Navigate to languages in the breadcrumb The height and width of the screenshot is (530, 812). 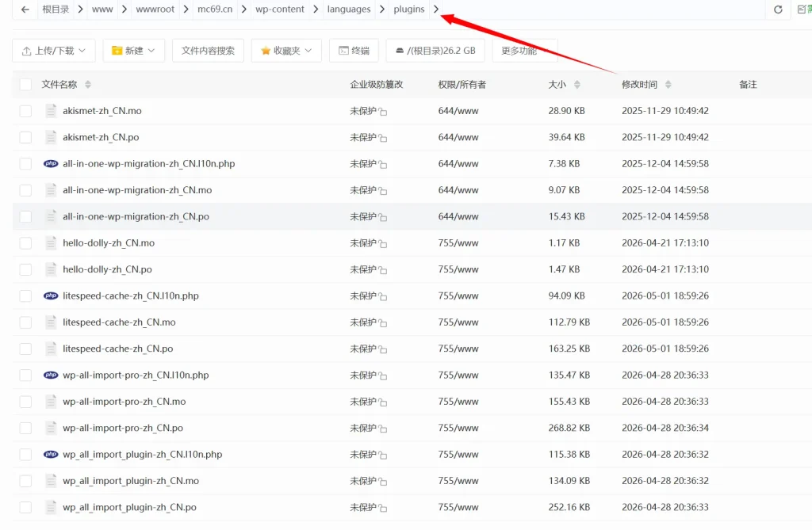click(x=349, y=10)
